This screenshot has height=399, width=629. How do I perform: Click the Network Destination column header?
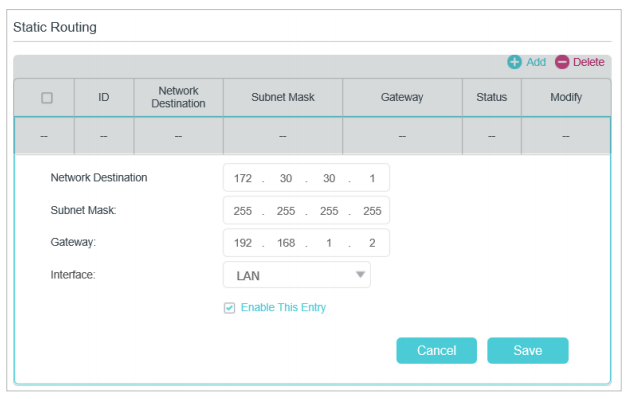(178, 97)
